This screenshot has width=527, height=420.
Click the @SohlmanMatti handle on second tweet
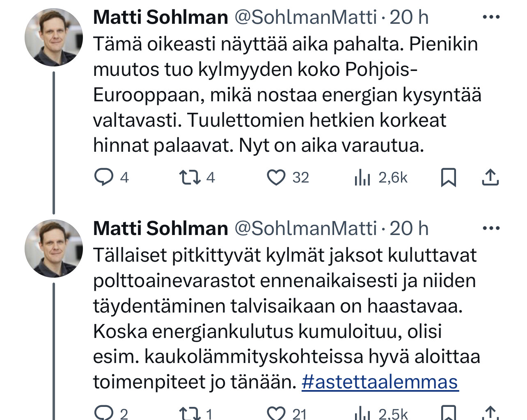(x=305, y=228)
